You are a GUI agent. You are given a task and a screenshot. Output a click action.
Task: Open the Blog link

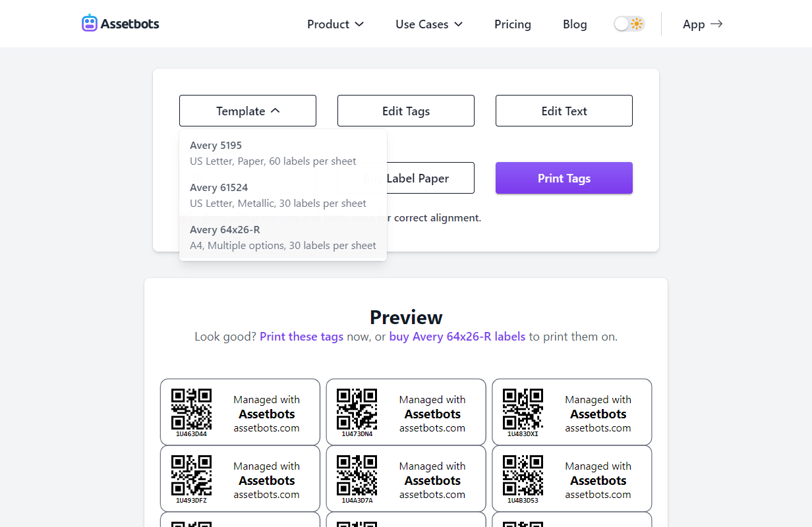[x=575, y=24]
